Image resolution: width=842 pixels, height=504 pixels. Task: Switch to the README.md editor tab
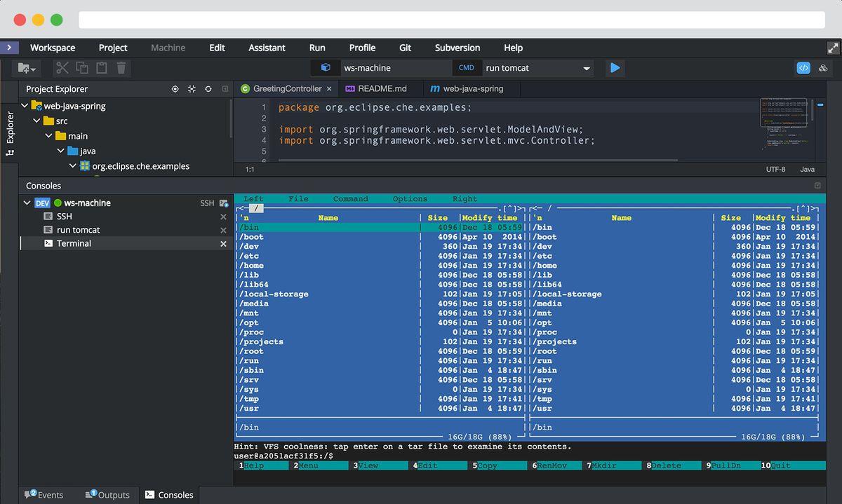tap(382, 89)
